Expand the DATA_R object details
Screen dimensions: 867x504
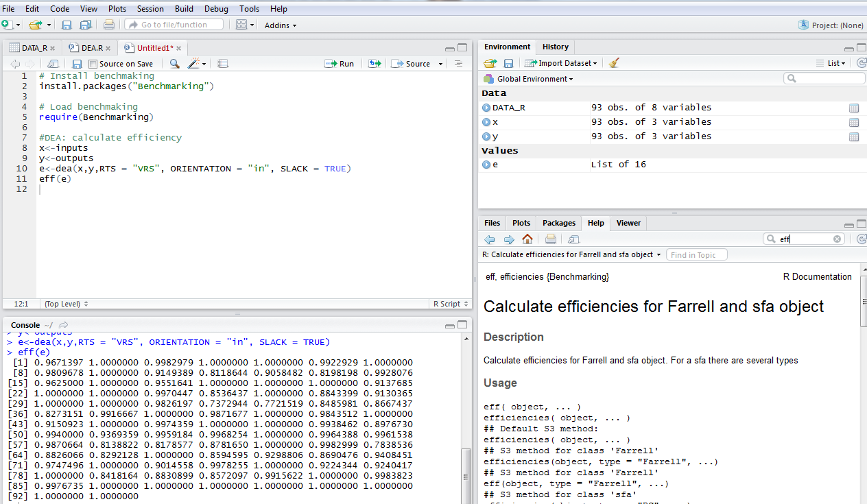click(x=486, y=108)
